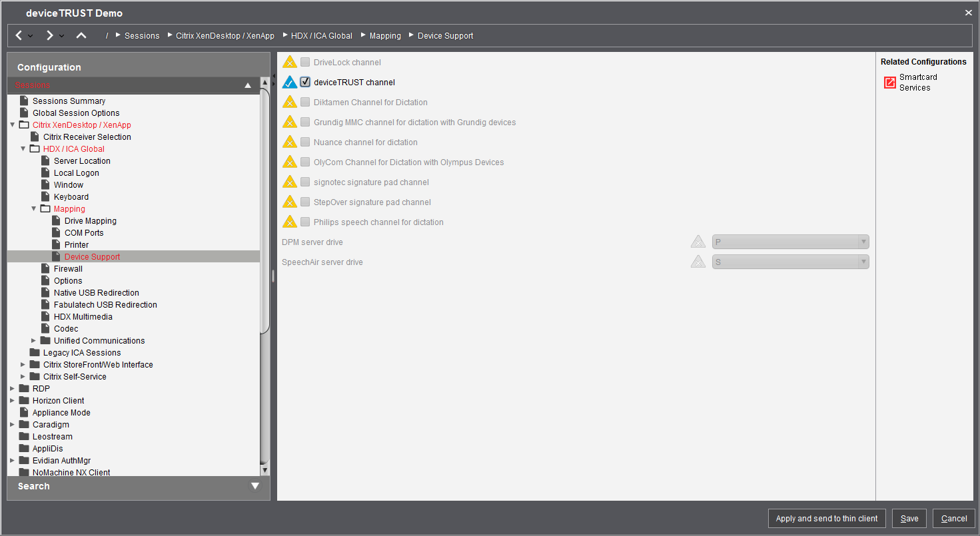
Task: Click the yellow warning icon beside DriveLock channel
Action: [290, 61]
